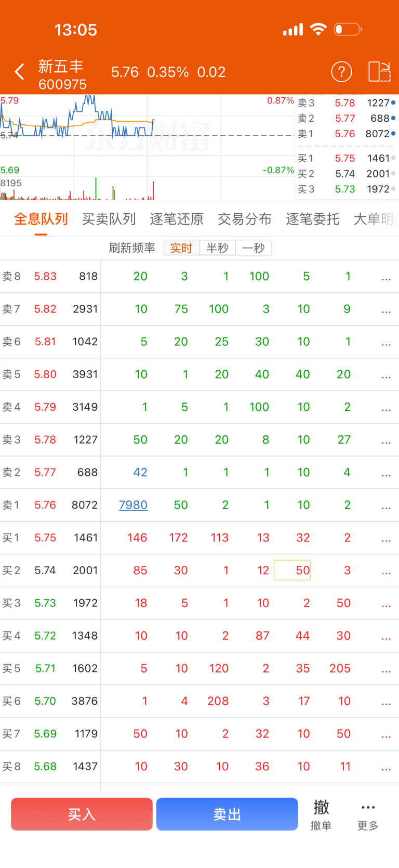Tap the volume bar chart
Image resolution: width=399 pixels, height=868 pixels.
[147, 189]
